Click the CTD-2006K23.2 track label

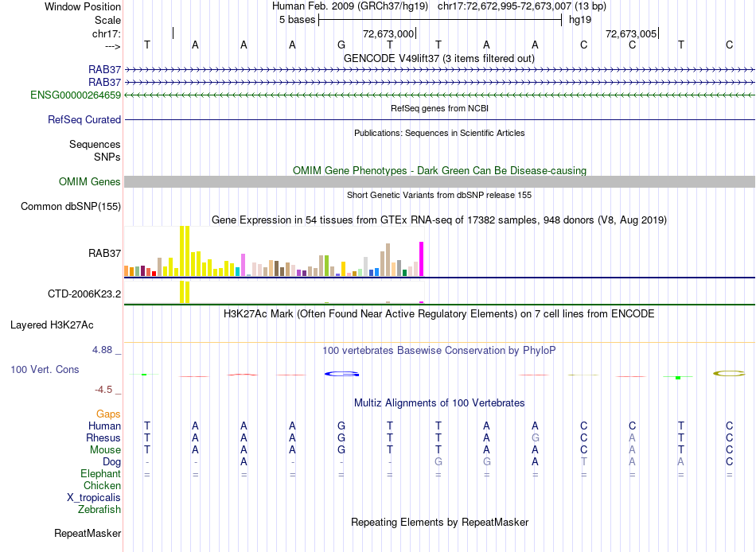tap(84, 293)
